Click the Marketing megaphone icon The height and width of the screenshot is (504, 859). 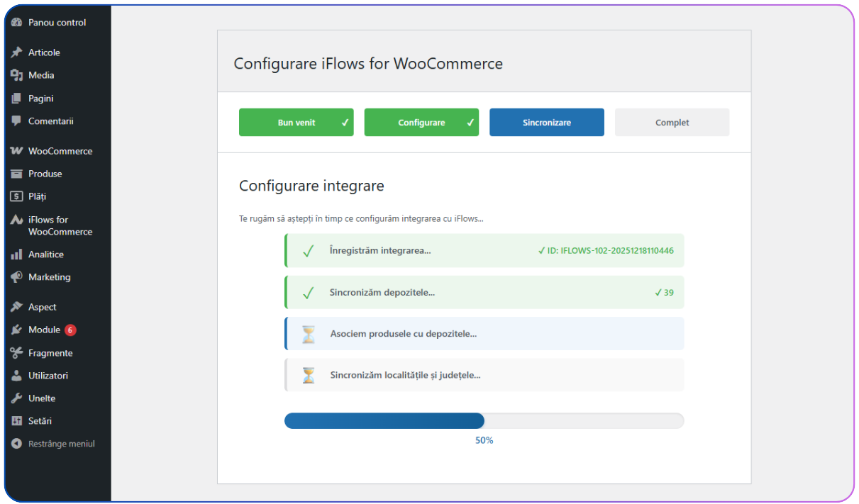click(x=15, y=277)
